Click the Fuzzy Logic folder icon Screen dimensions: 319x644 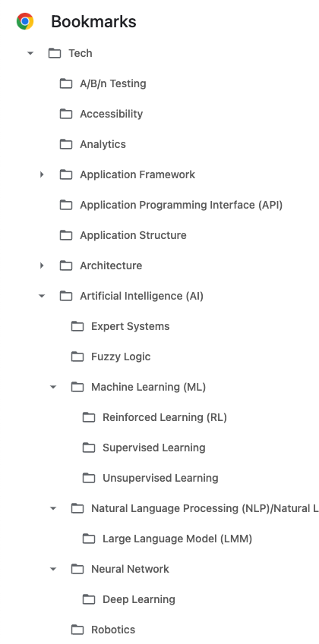click(x=77, y=357)
